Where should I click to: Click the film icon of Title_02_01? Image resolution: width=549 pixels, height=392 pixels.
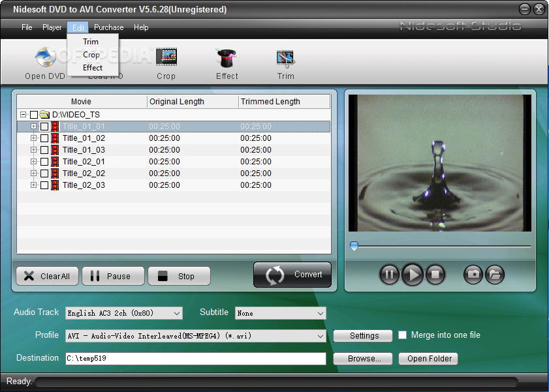[x=55, y=162]
